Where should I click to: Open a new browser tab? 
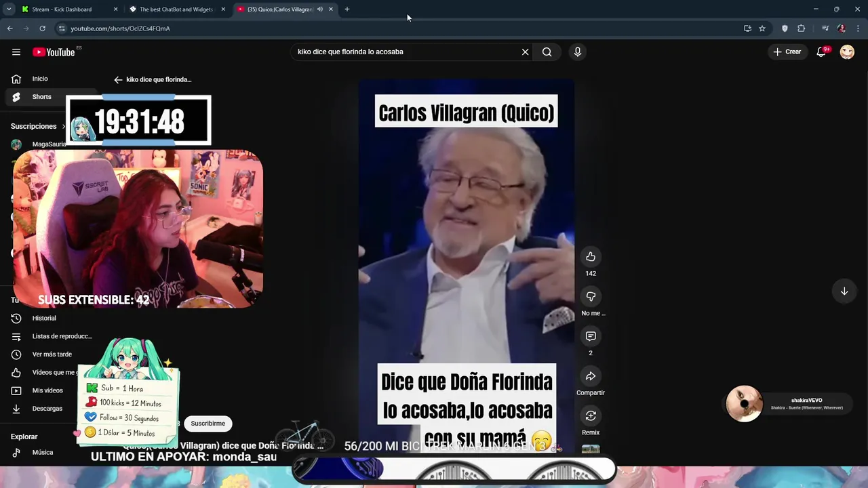tap(347, 9)
